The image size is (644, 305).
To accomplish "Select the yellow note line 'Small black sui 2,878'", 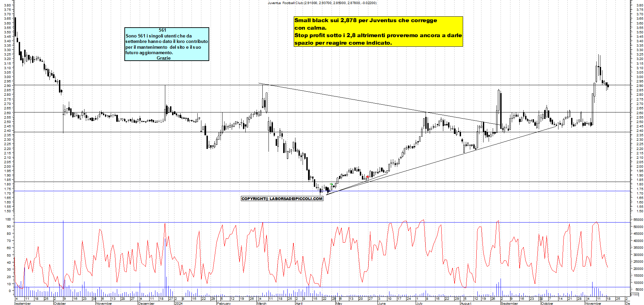I will click(x=325, y=20).
